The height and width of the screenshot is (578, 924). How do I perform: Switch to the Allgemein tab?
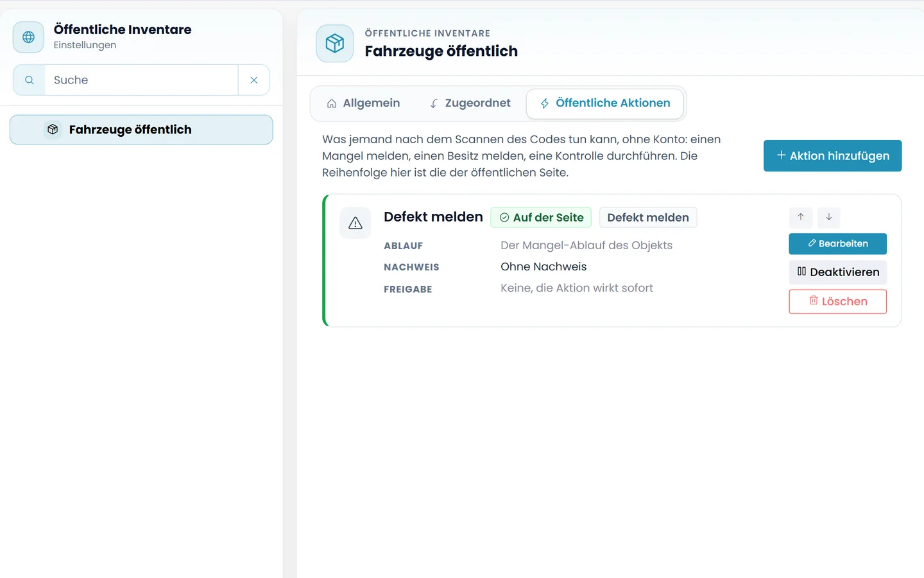[x=363, y=103]
